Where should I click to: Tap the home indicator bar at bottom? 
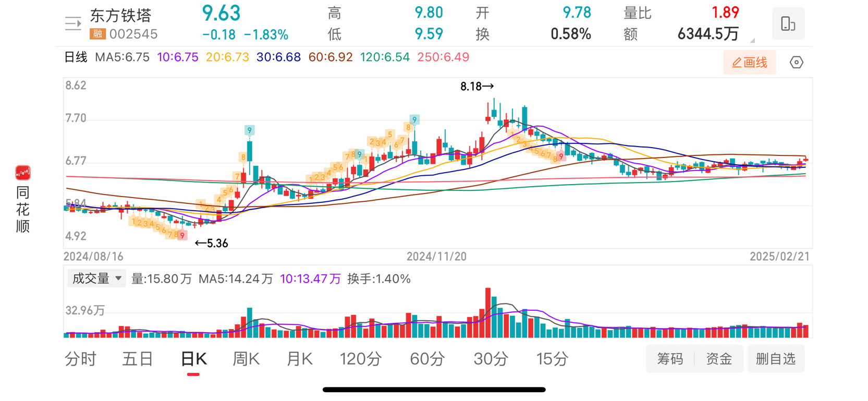434,390
